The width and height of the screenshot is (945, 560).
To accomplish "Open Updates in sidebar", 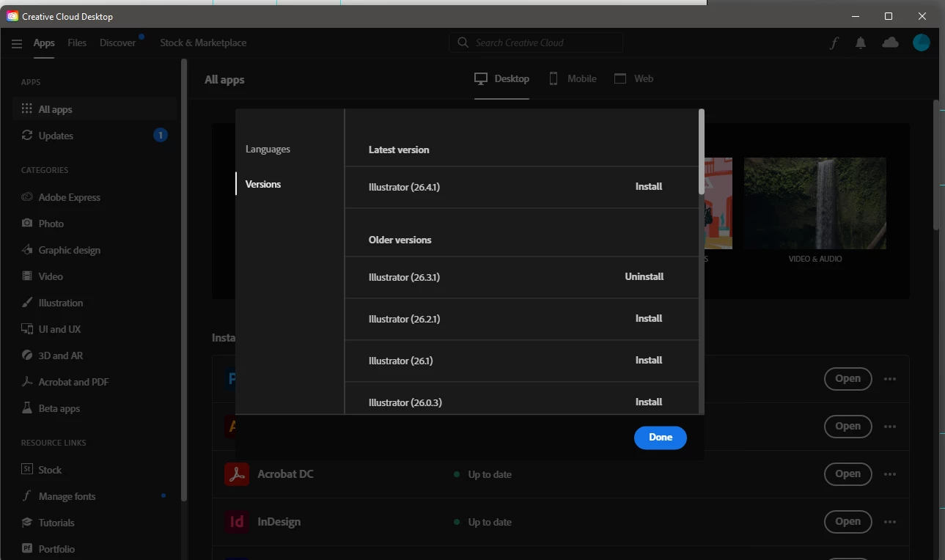I will pyautogui.click(x=95, y=135).
